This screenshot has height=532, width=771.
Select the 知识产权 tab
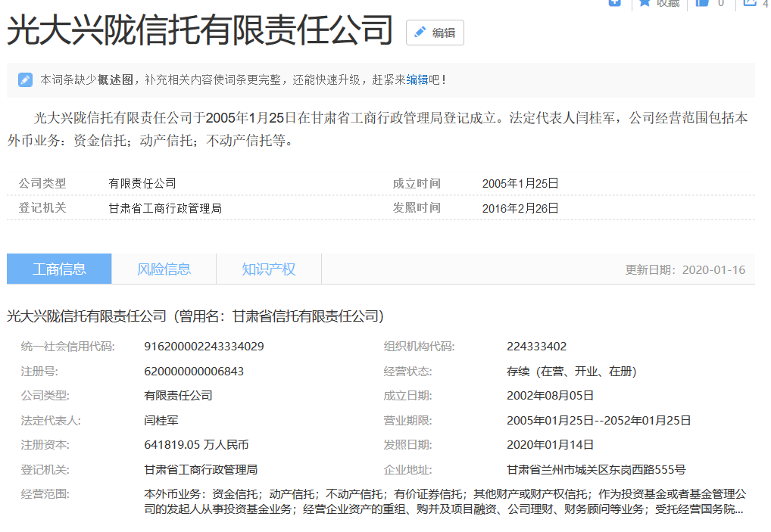(x=268, y=269)
